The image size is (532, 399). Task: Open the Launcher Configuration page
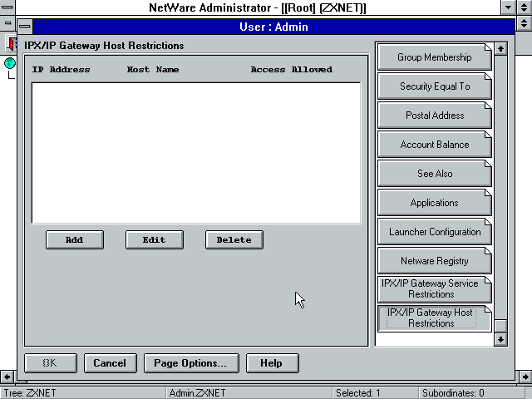(x=435, y=232)
